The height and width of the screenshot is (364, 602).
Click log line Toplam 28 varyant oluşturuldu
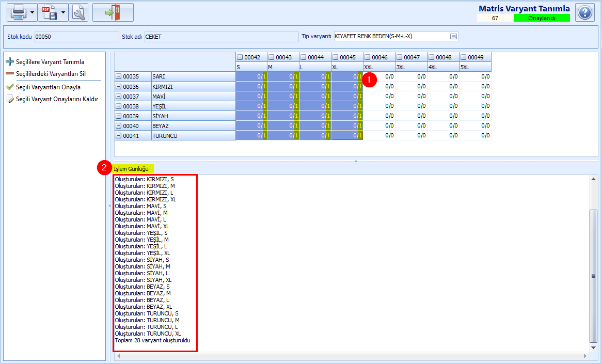[152, 340]
